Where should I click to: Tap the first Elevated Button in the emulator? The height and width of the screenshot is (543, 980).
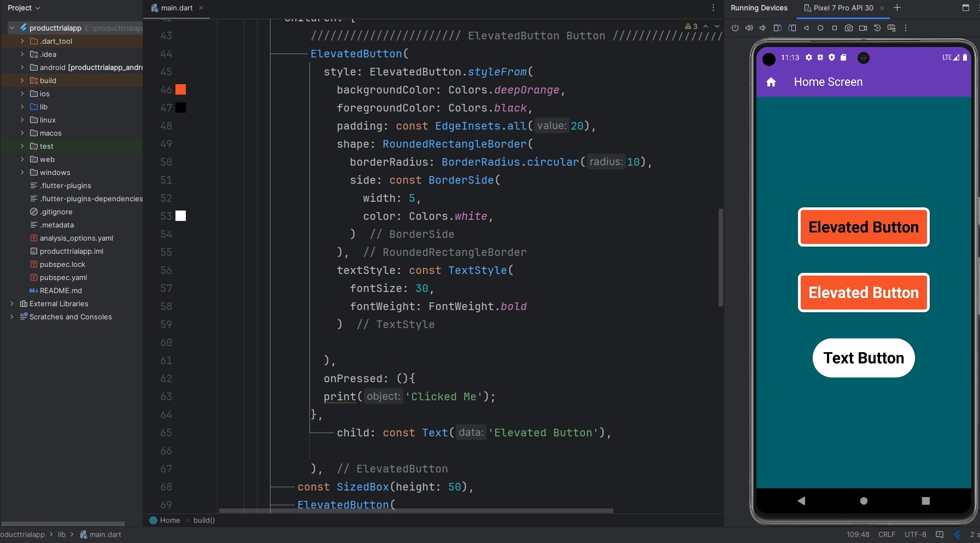pyautogui.click(x=863, y=227)
